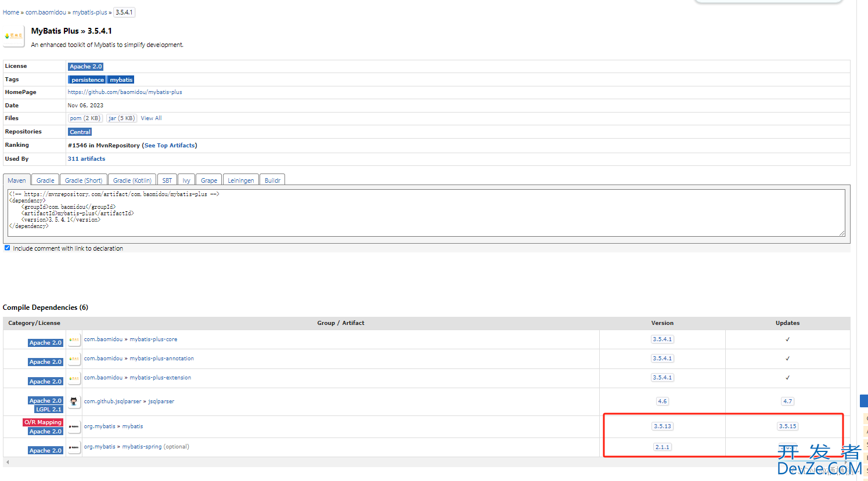Open the Gradle (Kotlin) tab
Screen dimensions: 868x481
(132, 180)
